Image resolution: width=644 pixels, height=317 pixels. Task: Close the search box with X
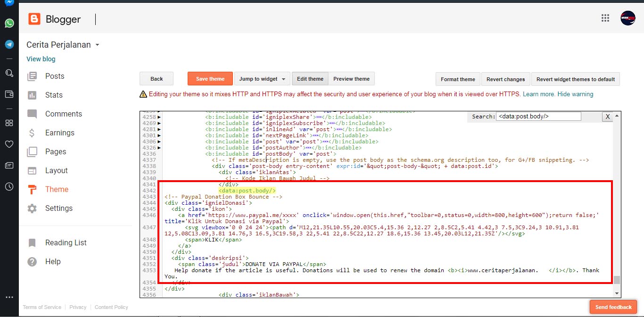608,117
